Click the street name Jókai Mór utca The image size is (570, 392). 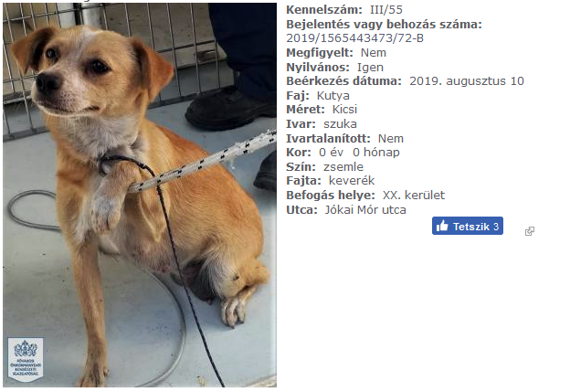coord(365,210)
